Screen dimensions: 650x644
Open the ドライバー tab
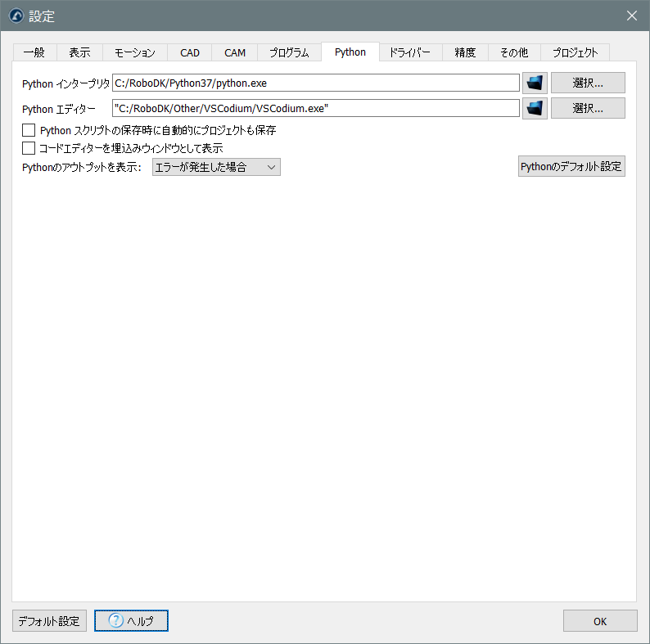pyautogui.click(x=410, y=52)
